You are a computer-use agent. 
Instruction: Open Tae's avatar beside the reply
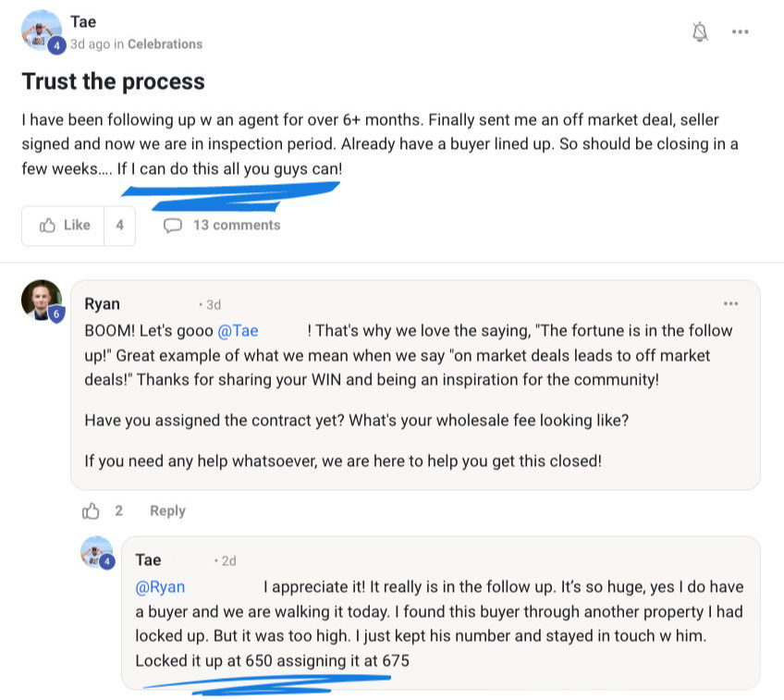tap(96, 553)
